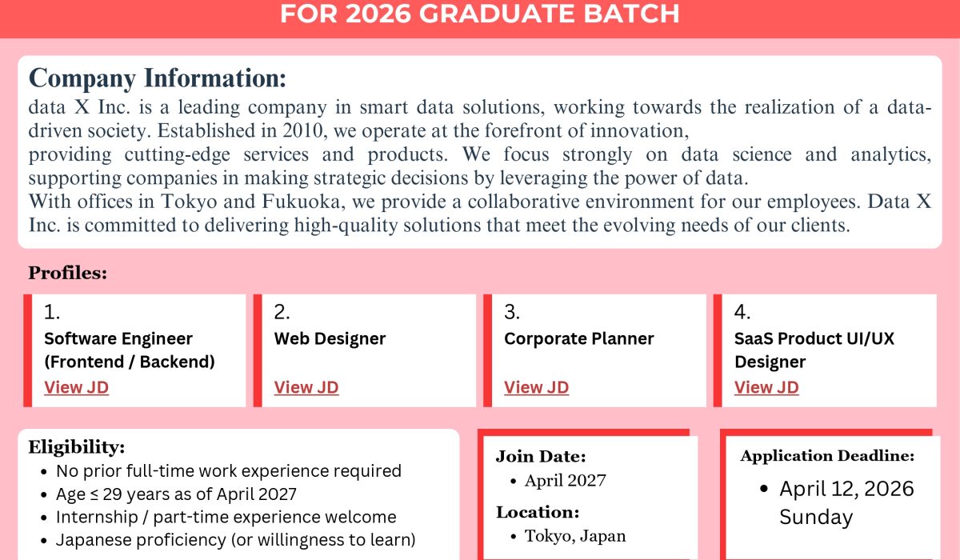This screenshot has width=960, height=560.
Task: Select the age limit eligibility bullet
Action: tap(176, 494)
